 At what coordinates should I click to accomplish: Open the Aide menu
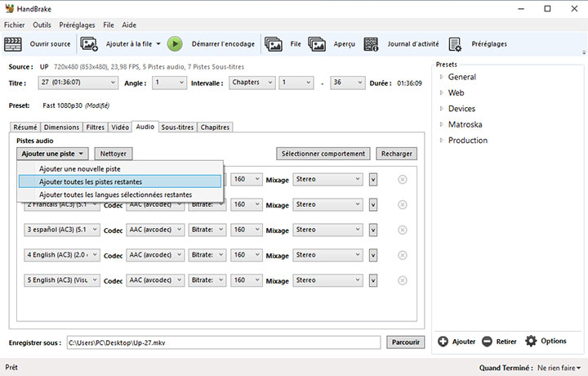[129, 25]
